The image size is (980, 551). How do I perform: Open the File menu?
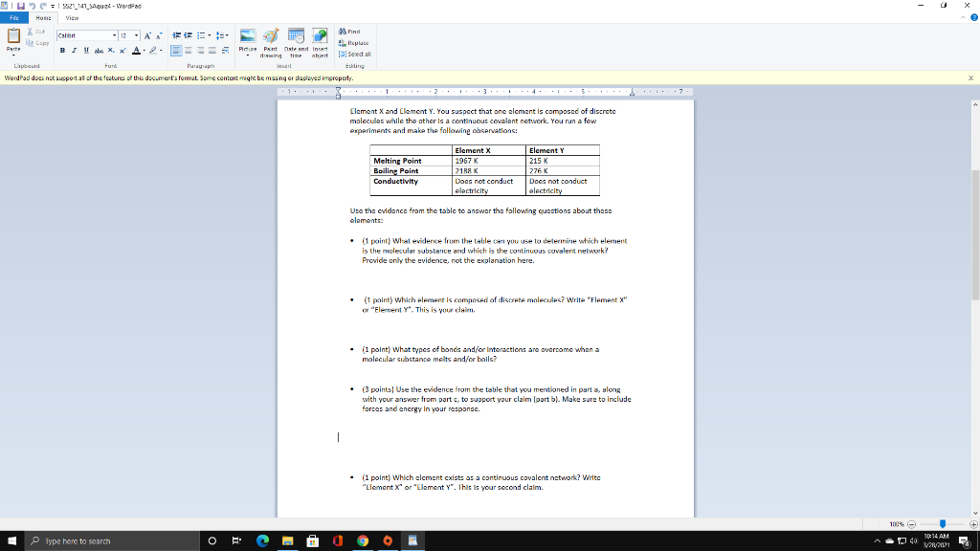click(x=15, y=18)
